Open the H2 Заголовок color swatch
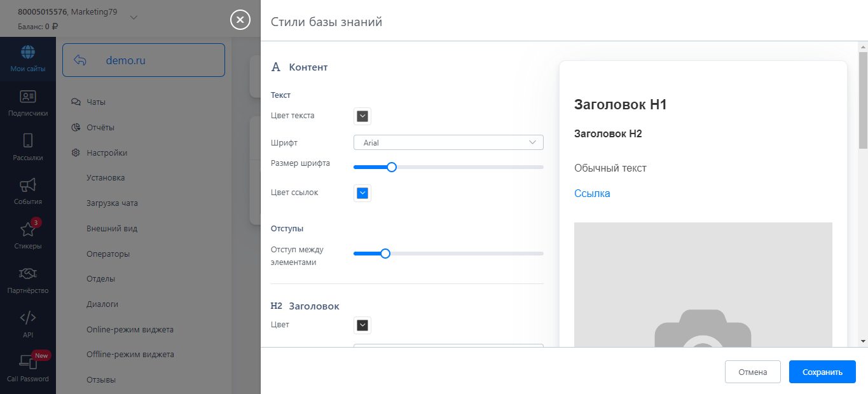This screenshot has width=868, height=394. click(x=362, y=325)
